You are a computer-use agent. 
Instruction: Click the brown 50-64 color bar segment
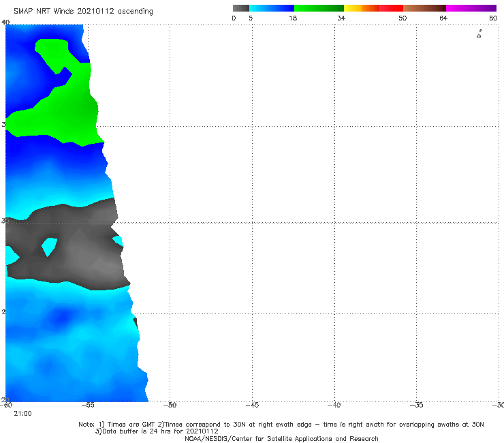[x=424, y=8]
